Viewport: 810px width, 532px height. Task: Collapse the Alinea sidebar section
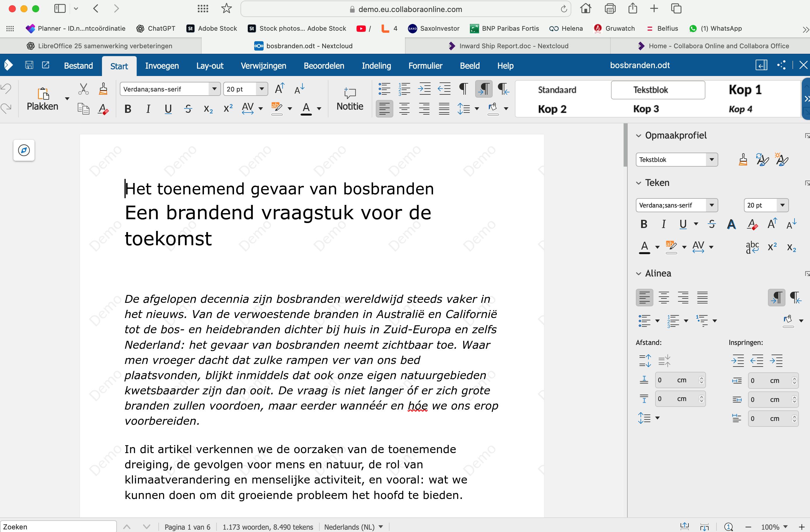coord(638,274)
